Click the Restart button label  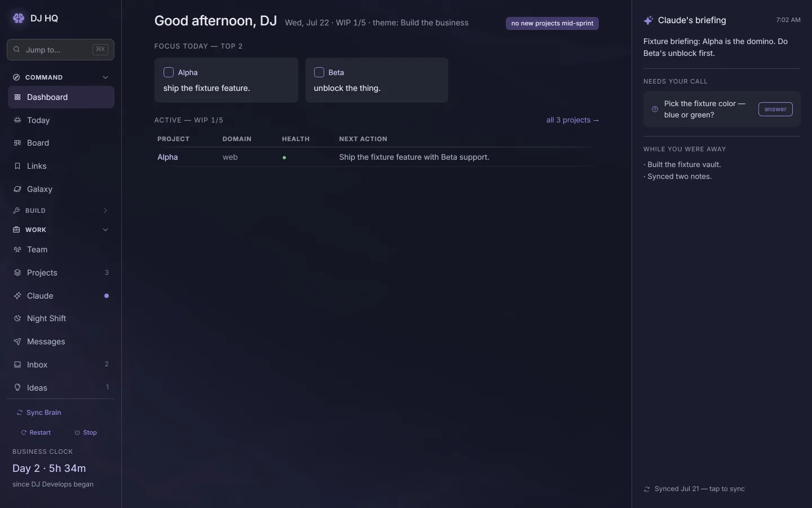click(40, 433)
